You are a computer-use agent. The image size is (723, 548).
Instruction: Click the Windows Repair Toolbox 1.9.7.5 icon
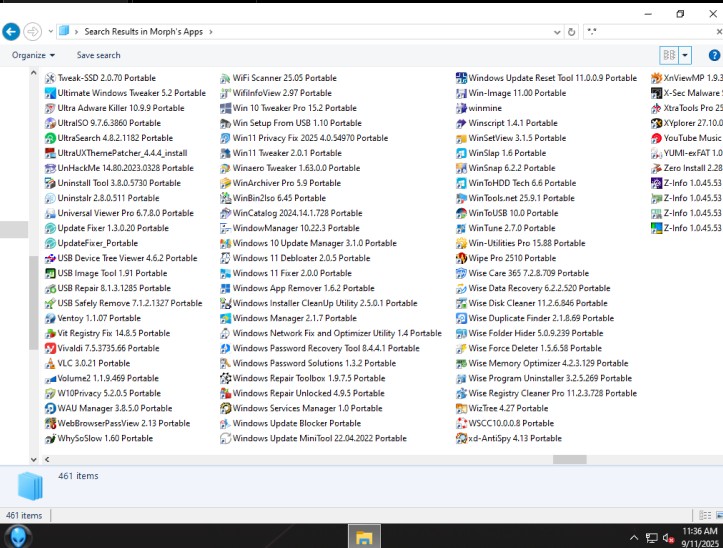point(225,378)
